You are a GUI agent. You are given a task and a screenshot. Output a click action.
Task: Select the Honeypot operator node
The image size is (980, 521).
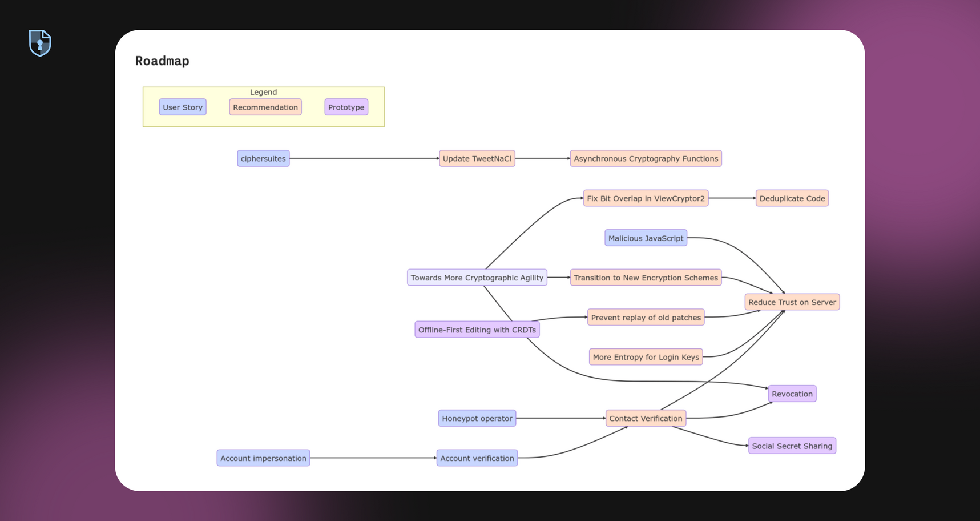click(477, 418)
